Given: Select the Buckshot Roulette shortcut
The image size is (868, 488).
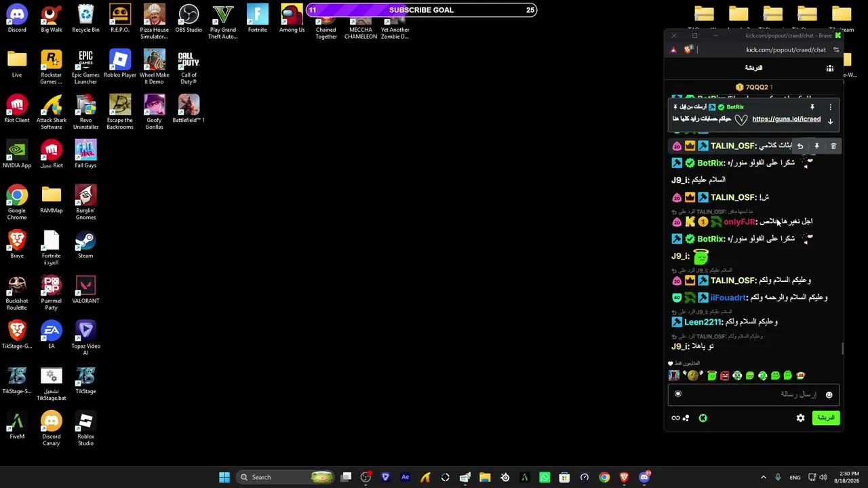Looking at the screenshot, I should [17, 293].
